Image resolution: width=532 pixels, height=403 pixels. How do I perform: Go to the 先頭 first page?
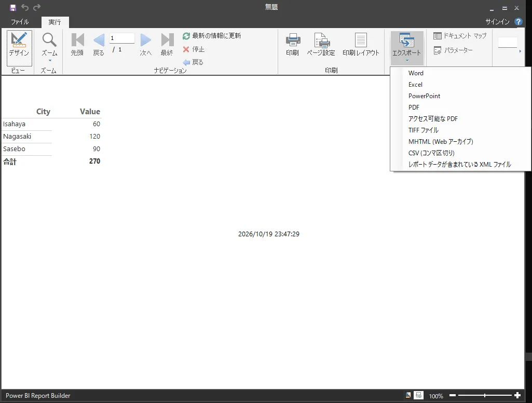pos(77,44)
